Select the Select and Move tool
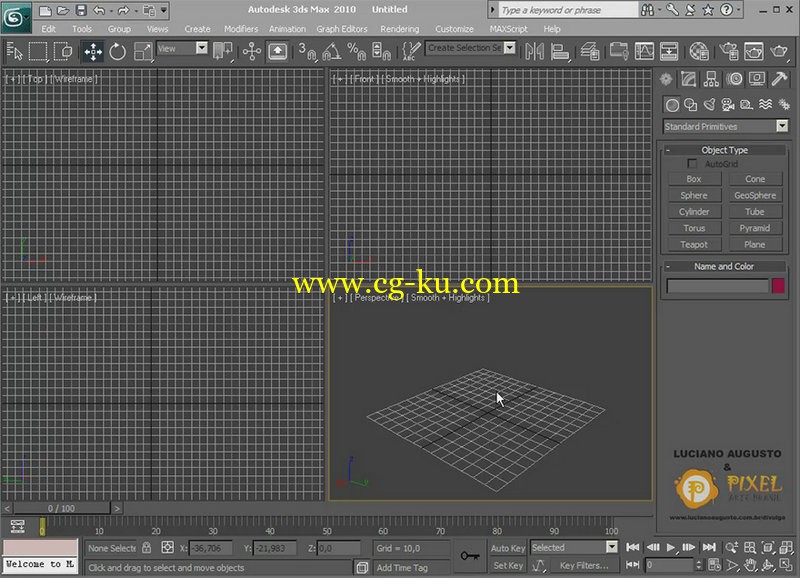The height and width of the screenshot is (578, 800). click(x=93, y=52)
